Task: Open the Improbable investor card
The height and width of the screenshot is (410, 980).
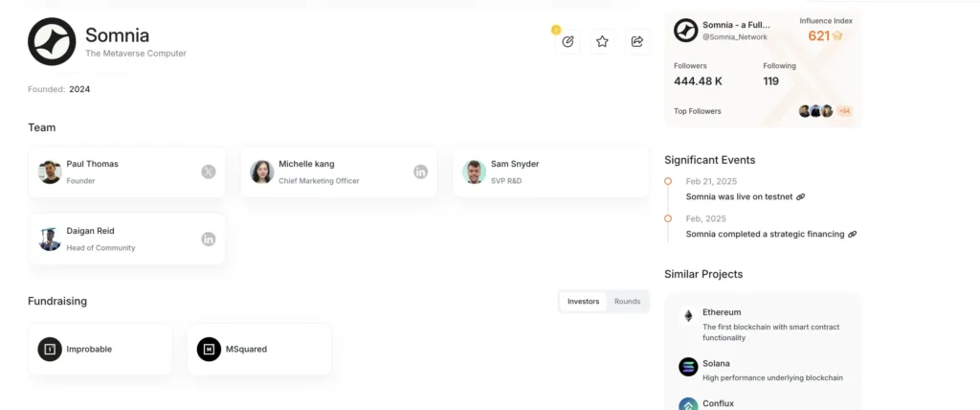Action: point(100,350)
